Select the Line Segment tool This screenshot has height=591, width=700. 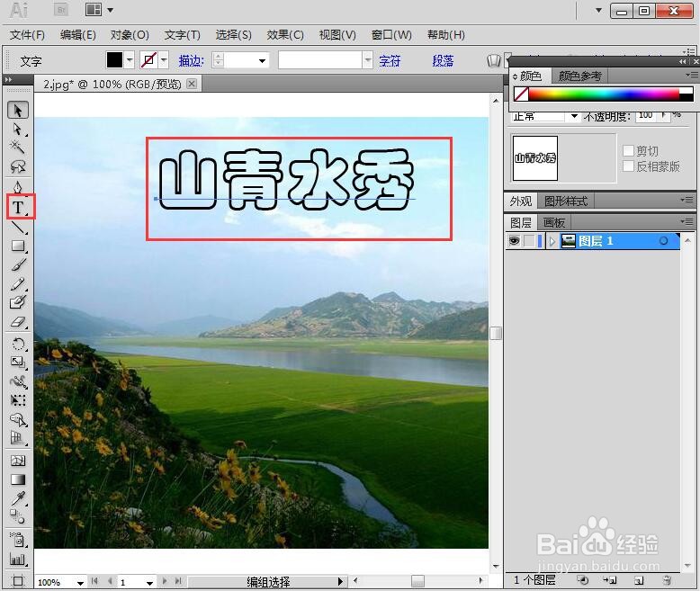pos(18,228)
